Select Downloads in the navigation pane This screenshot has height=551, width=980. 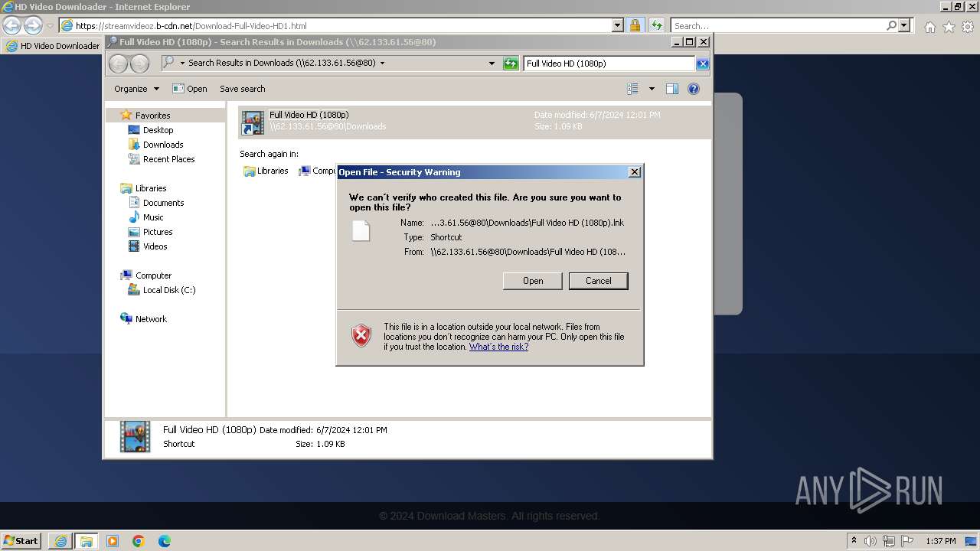point(162,145)
